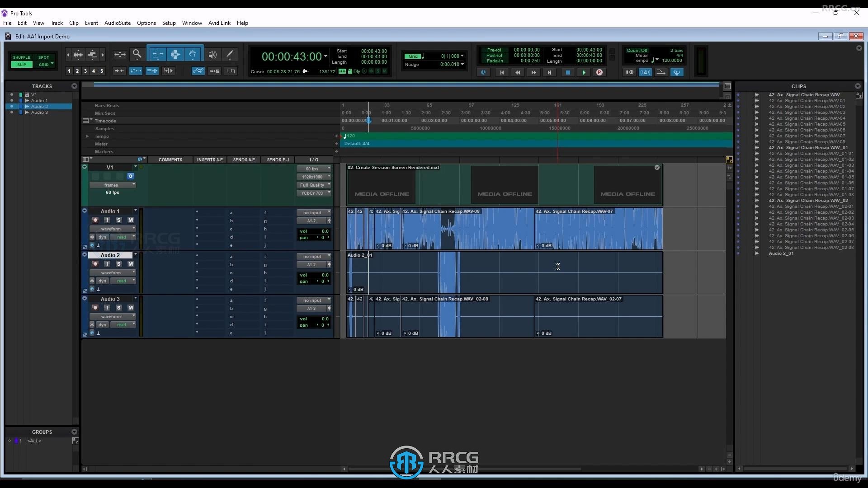Select the Selector tool
Image resolution: width=868 pixels, height=488 pixels.
[x=175, y=55]
